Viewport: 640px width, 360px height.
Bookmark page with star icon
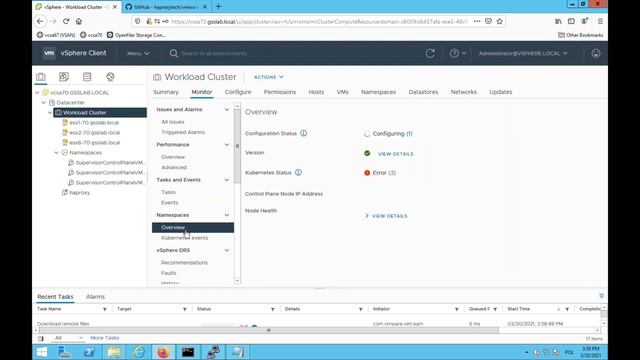500,21
